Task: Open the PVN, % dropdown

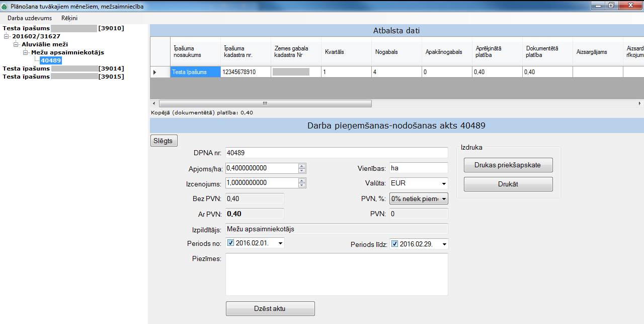Action: (x=444, y=199)
